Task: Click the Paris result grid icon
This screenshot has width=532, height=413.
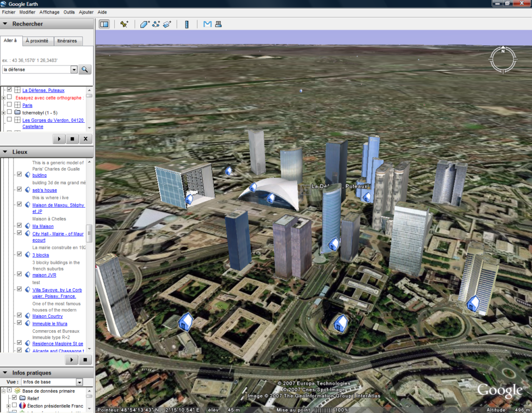Action: [x=18, y=105]
